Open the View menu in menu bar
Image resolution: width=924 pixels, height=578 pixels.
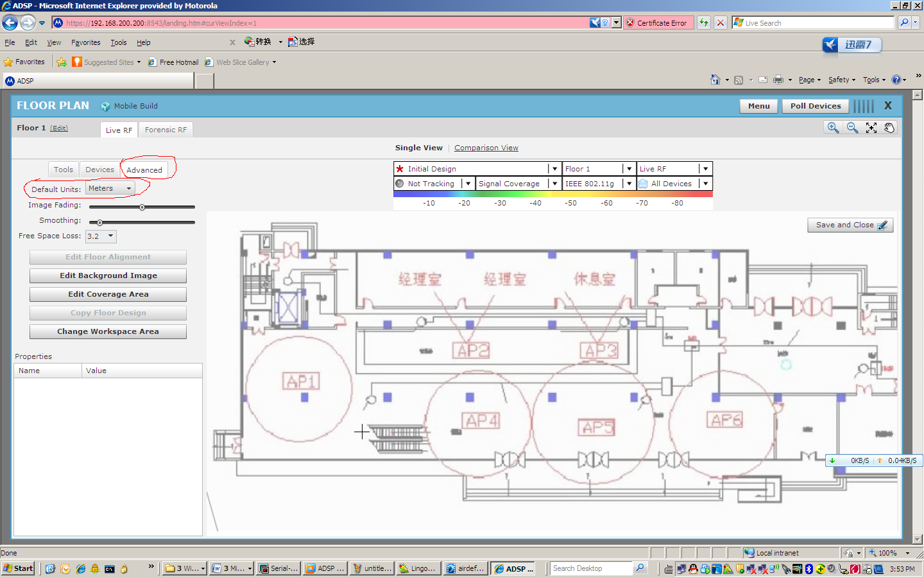click(54, 42)
